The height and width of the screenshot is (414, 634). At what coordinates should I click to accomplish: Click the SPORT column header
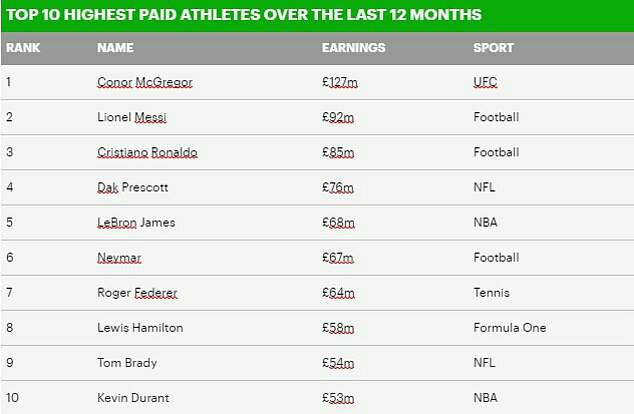(493, 48)
